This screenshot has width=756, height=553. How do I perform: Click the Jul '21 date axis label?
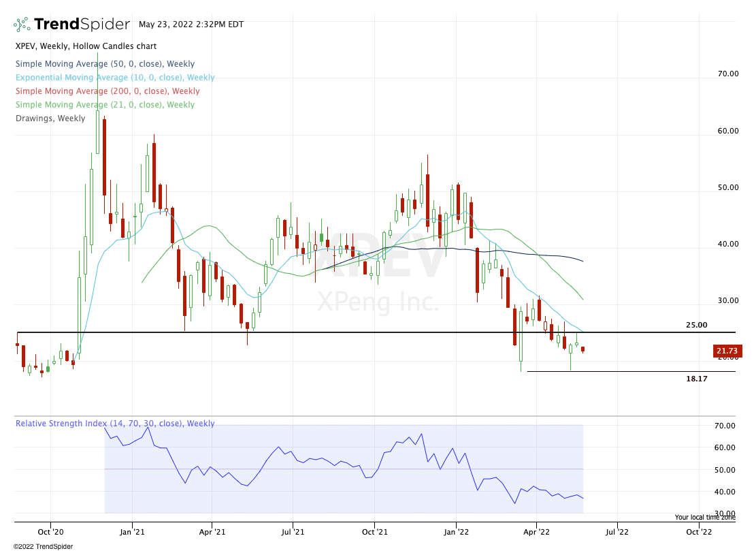click(x=293, y=532)
